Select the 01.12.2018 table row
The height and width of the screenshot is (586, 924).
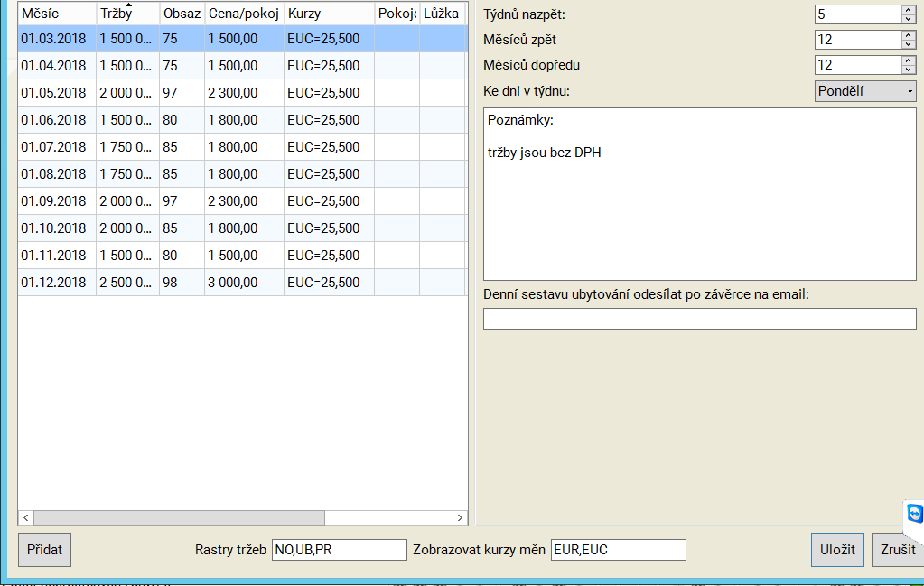point(54,283)
